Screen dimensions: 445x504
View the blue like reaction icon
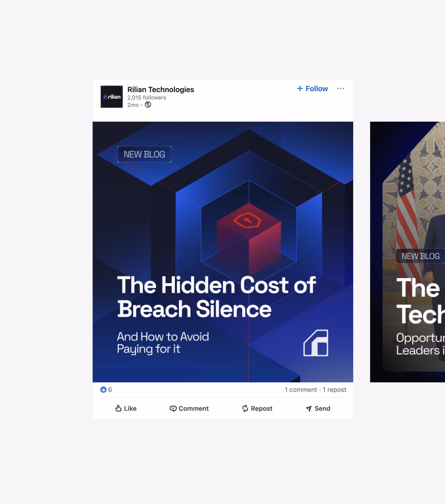[103, 390]
